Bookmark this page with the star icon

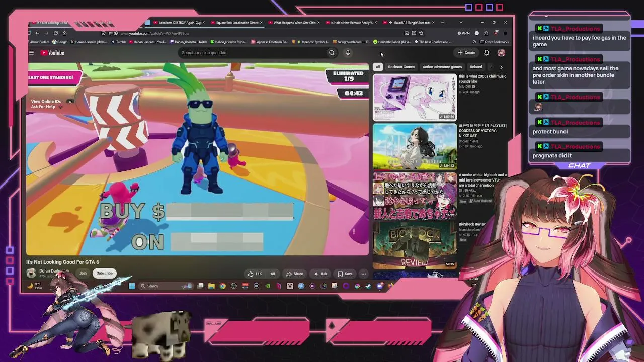[x=421, y=33]
